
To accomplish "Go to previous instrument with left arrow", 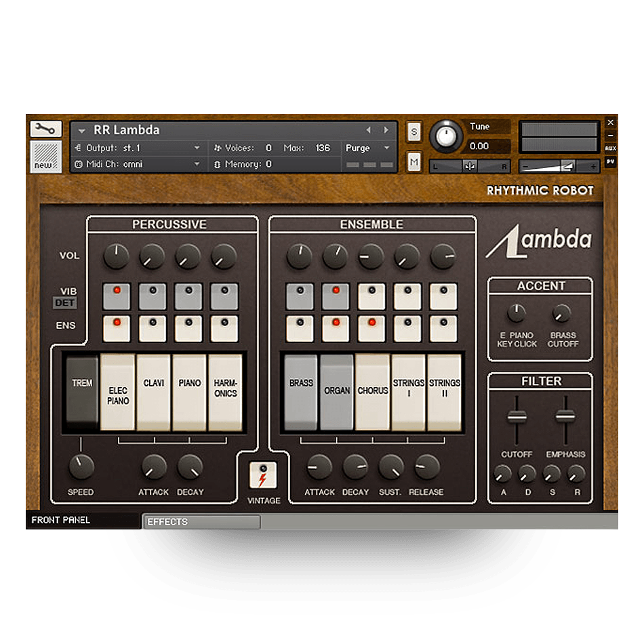I will coord(368,130).
